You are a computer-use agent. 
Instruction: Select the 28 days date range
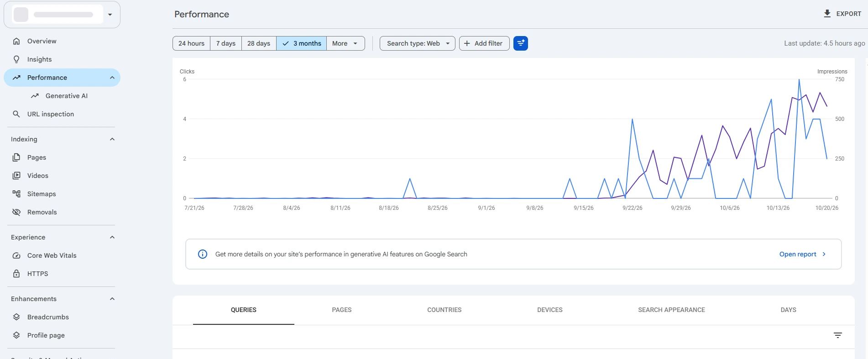pos(259,43)
